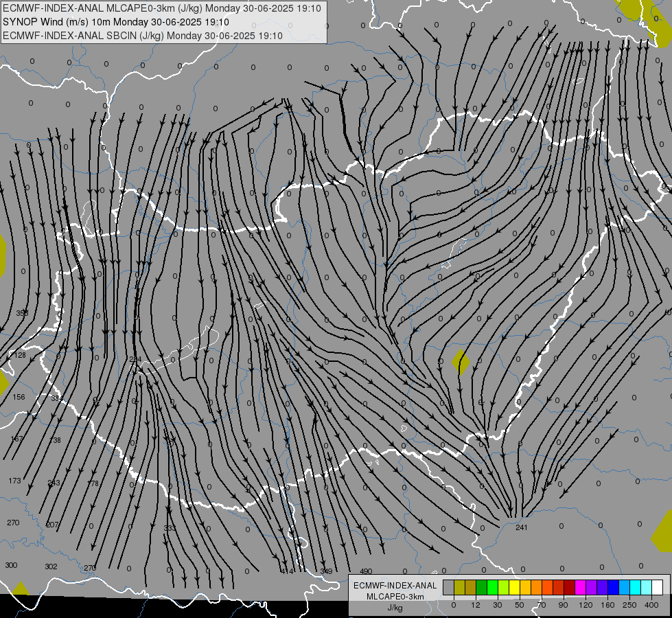Select the 300 value on the map

pos(11,565)
